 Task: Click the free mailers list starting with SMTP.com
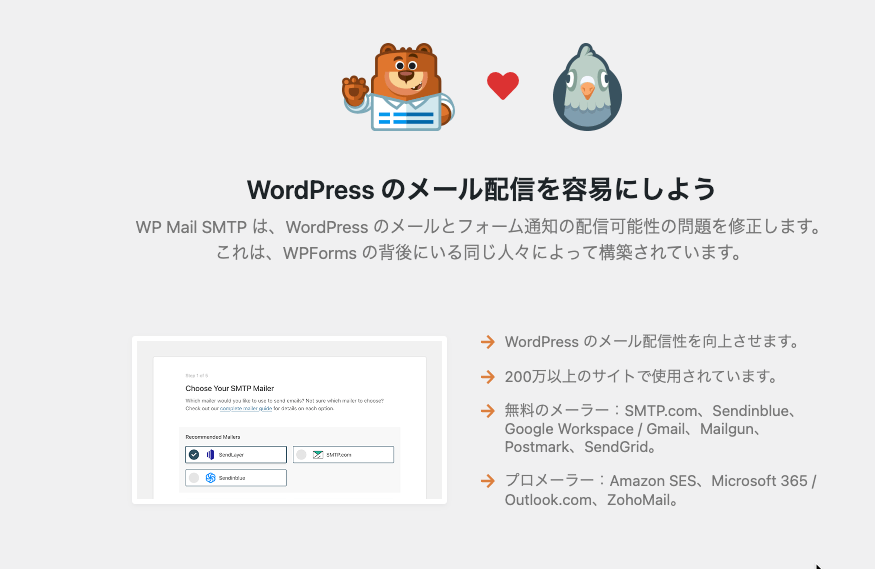tap(652, 428)
